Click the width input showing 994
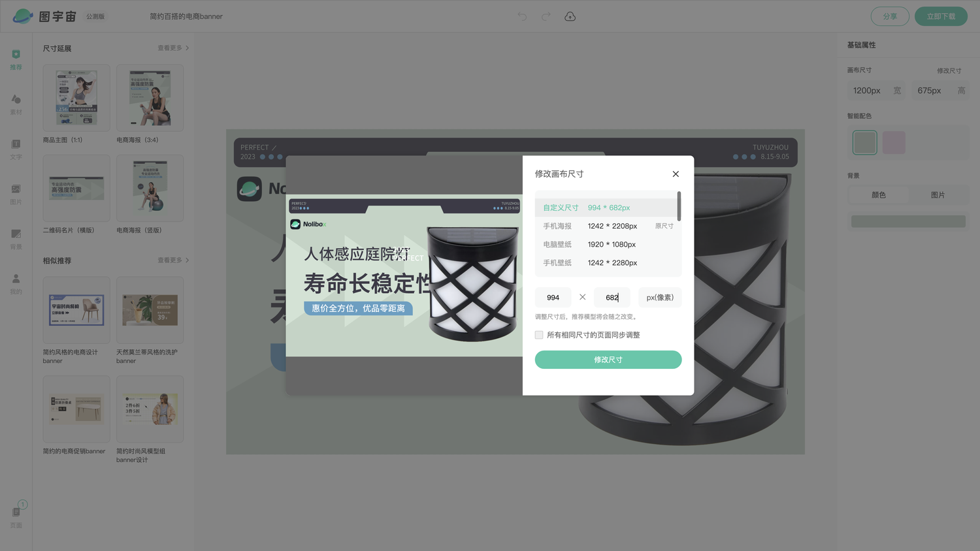The image size is (980, 551). point(553,298)
